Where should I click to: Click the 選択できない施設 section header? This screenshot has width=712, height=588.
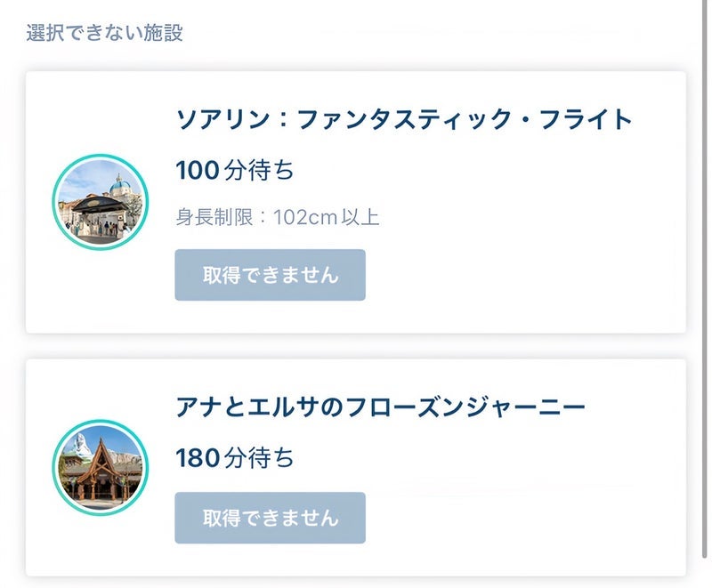(105, 34)
